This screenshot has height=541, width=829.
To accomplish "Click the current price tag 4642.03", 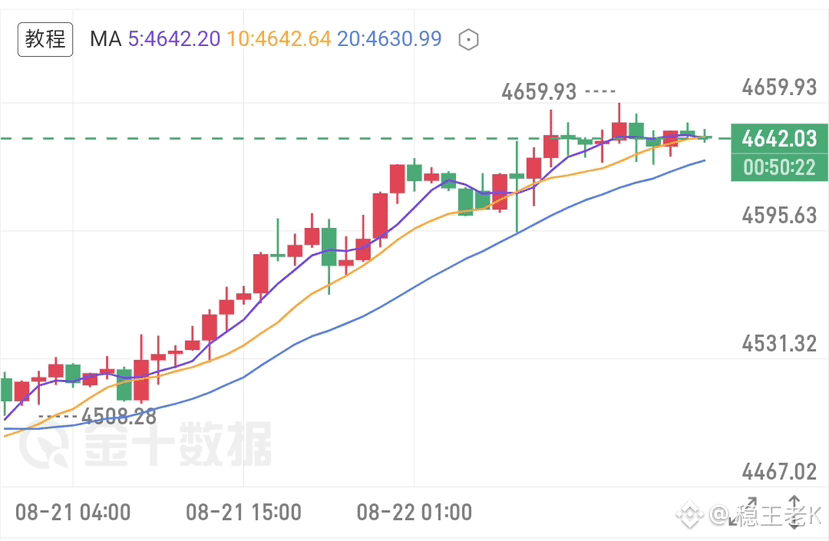I will [779, 139].
